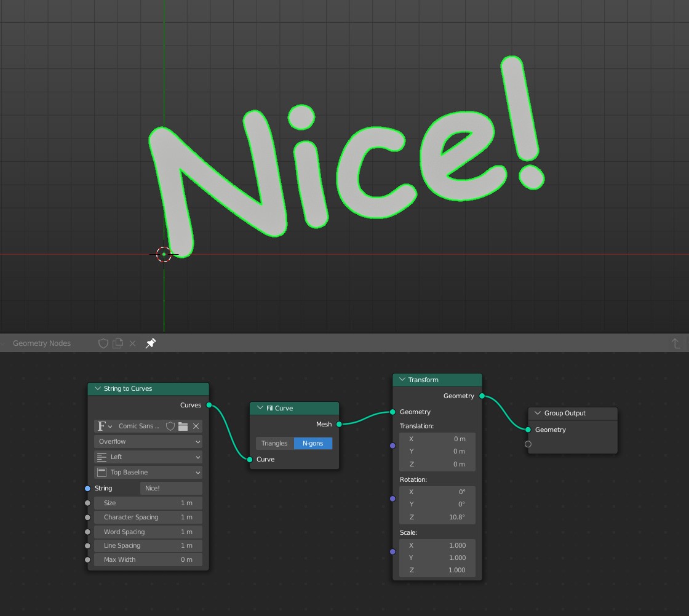689x616 pixels.
Task: Collapse the Transform node
Action: point(402,379)
